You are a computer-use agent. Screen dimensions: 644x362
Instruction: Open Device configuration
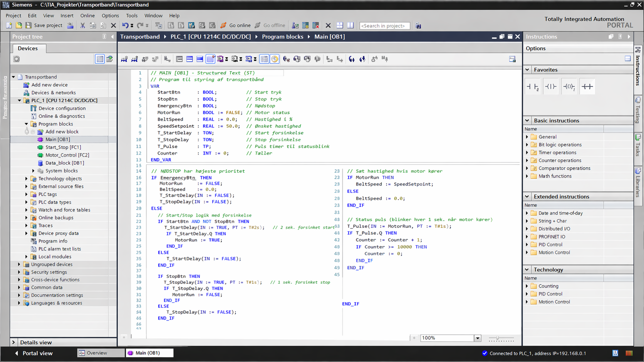[x=62, y=108]
